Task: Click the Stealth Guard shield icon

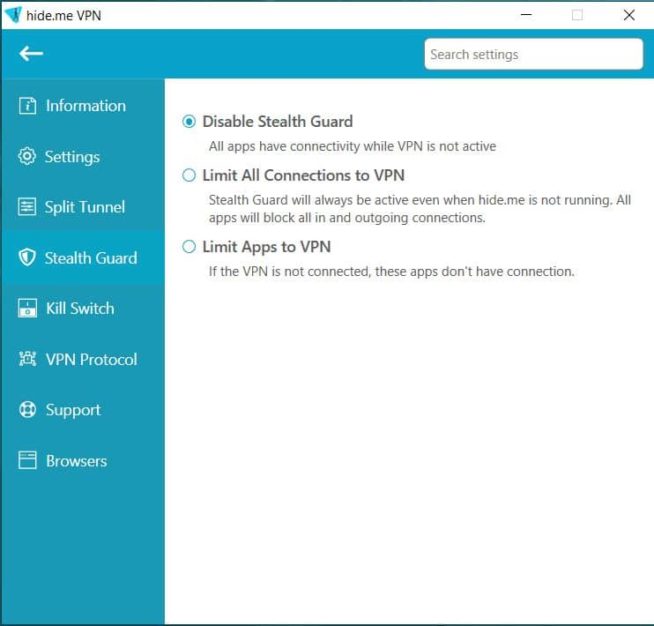Action: [x=27, y=257]
